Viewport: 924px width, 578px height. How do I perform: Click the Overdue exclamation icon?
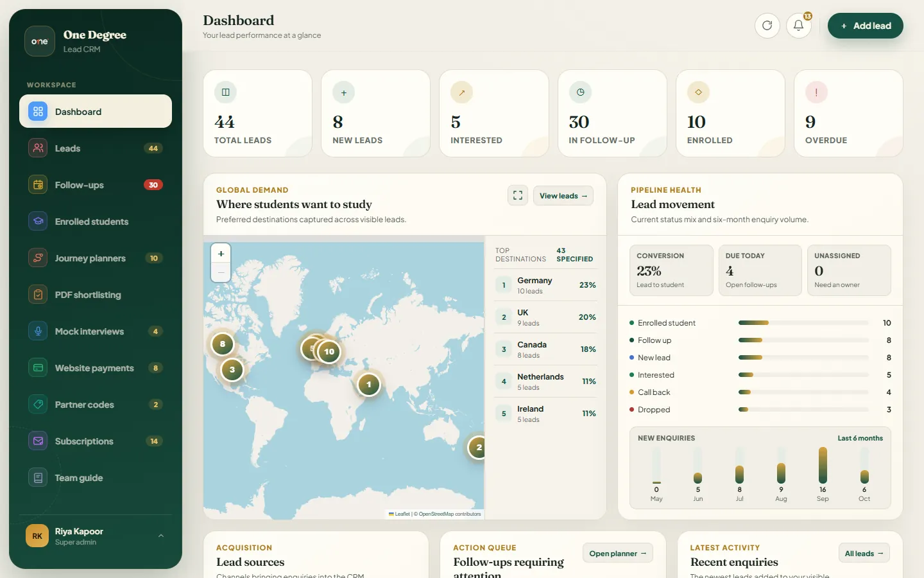816,92
